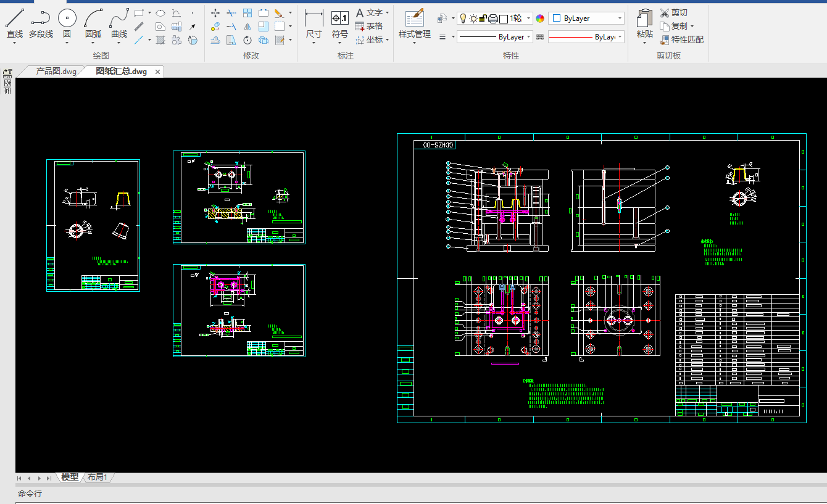Expand the 复制 dropdown arrow
The width and height of the screenshot is (827, 504).
click(692, 26)
